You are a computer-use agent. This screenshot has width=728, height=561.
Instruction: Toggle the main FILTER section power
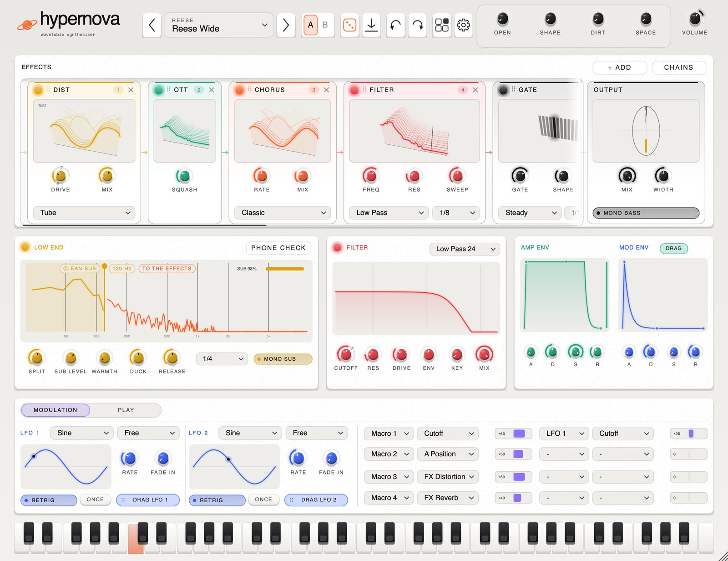click(337, 247)
